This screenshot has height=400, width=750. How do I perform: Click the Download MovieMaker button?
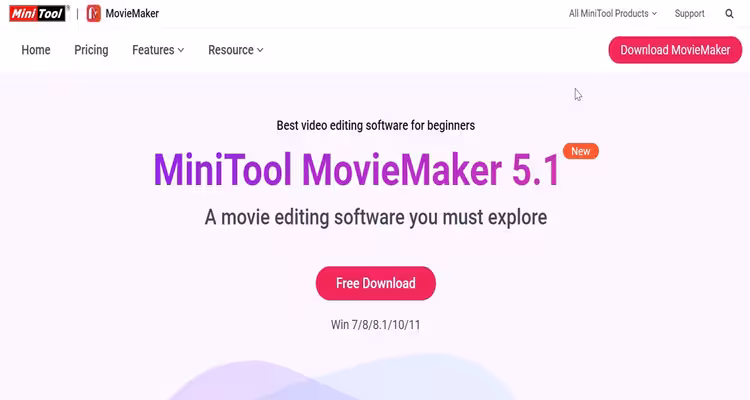675,50
